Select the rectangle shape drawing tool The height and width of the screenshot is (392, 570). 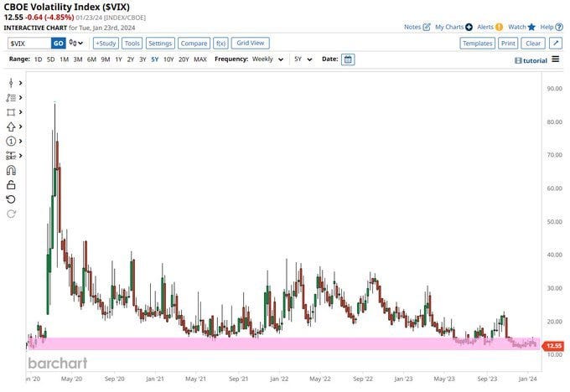11,112
